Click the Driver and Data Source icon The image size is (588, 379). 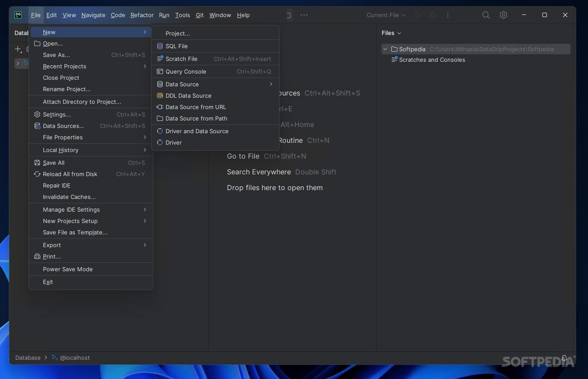(160, 131)
